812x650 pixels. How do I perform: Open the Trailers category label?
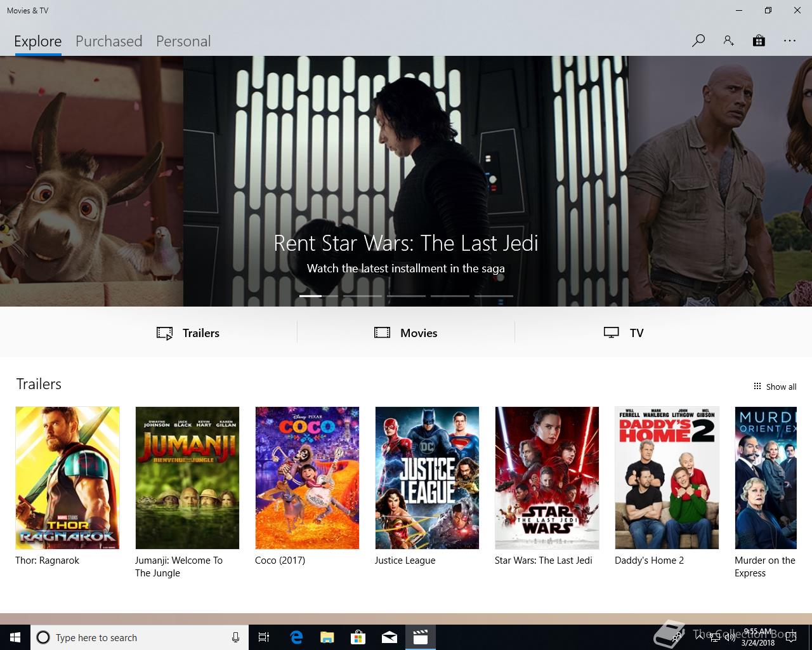(201, 333)
